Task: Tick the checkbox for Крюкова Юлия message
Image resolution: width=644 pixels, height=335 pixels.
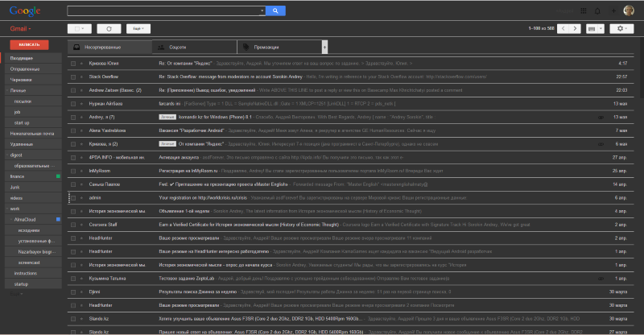Action: [73, 64]
